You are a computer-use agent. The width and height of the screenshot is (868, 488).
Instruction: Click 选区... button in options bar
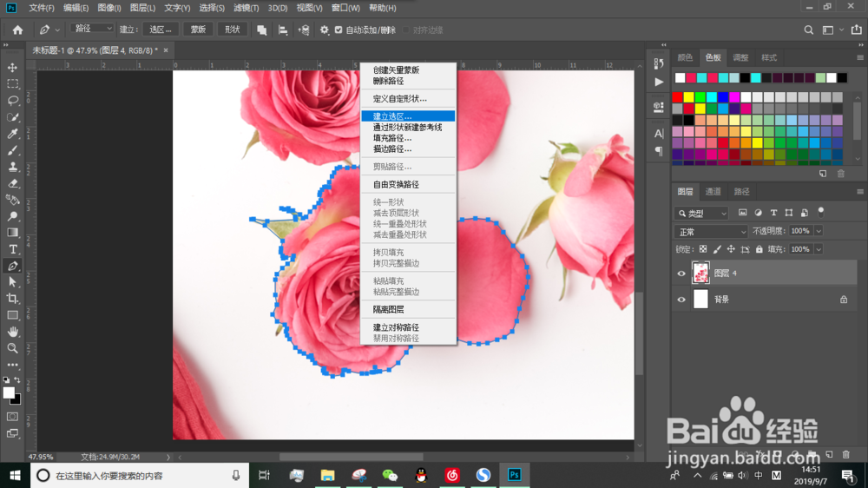(161, 30)
